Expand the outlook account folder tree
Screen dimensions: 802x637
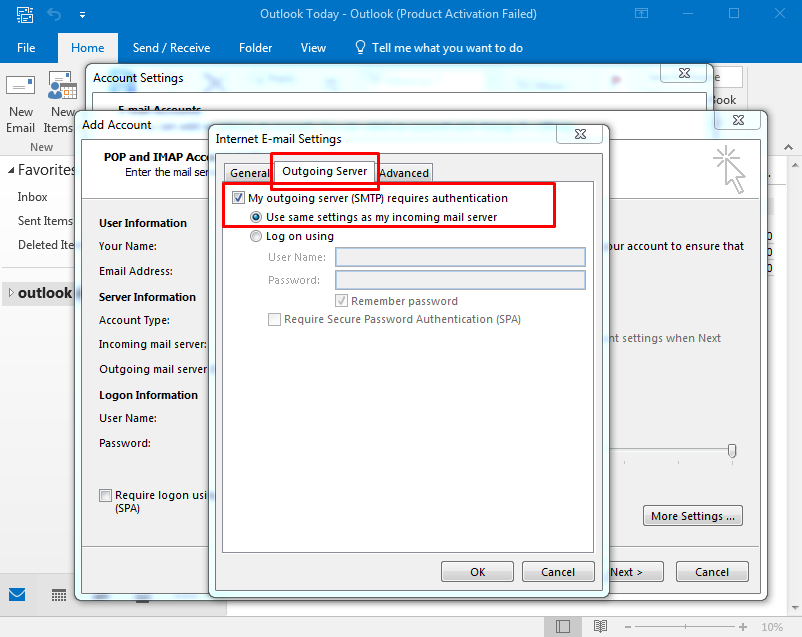click(11, 293)
